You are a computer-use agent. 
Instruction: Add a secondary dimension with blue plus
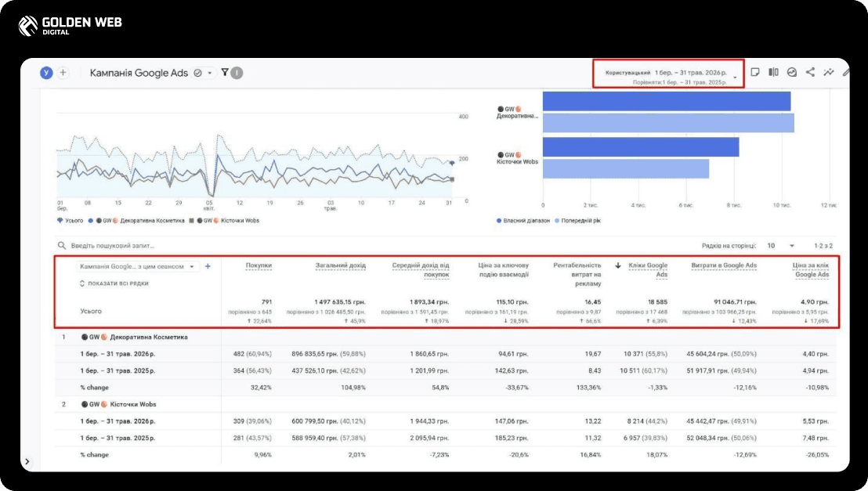pos(208,266)
